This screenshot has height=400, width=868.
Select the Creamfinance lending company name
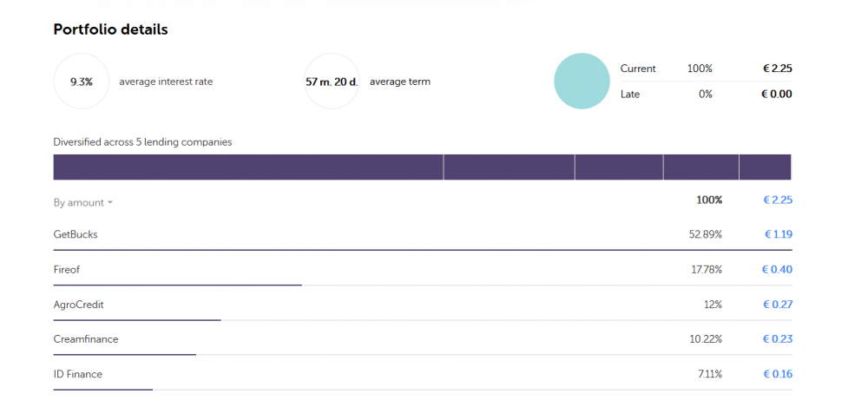pos(86,339)
